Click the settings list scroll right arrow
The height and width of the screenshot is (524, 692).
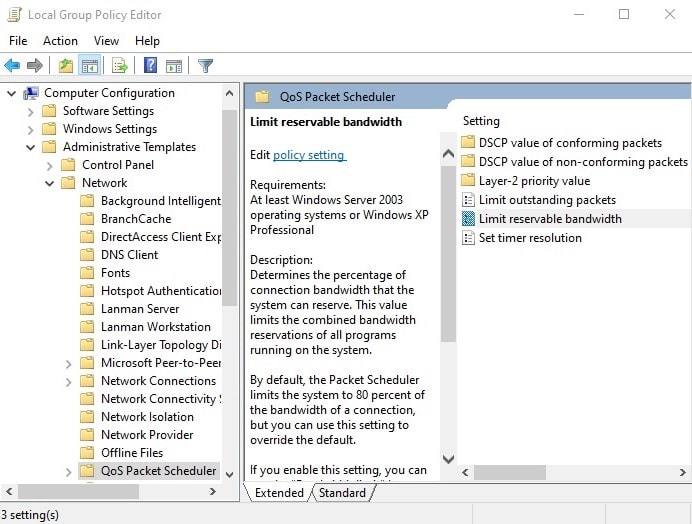tap(682, 472)
